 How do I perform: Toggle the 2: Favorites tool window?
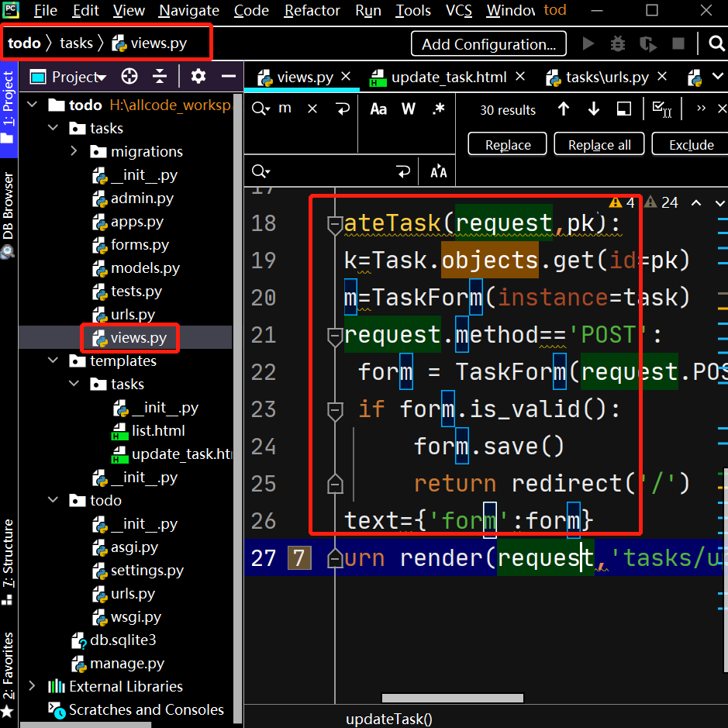point(9,673)
